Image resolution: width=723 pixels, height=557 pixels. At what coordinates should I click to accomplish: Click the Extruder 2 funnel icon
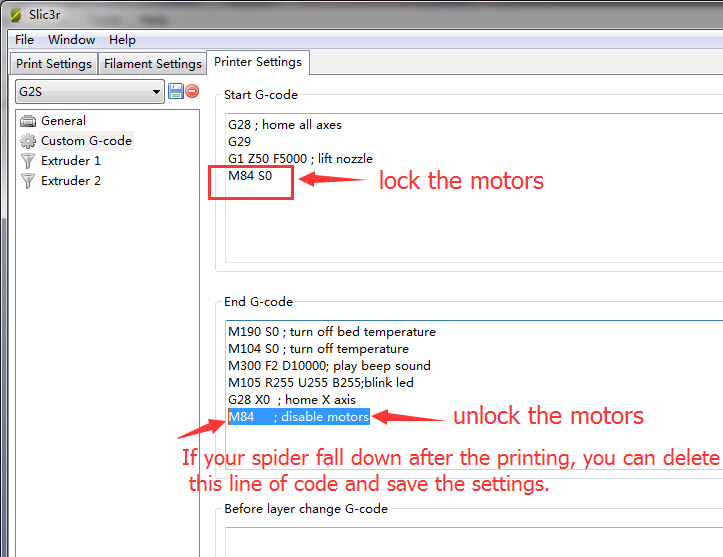point(28,181)
